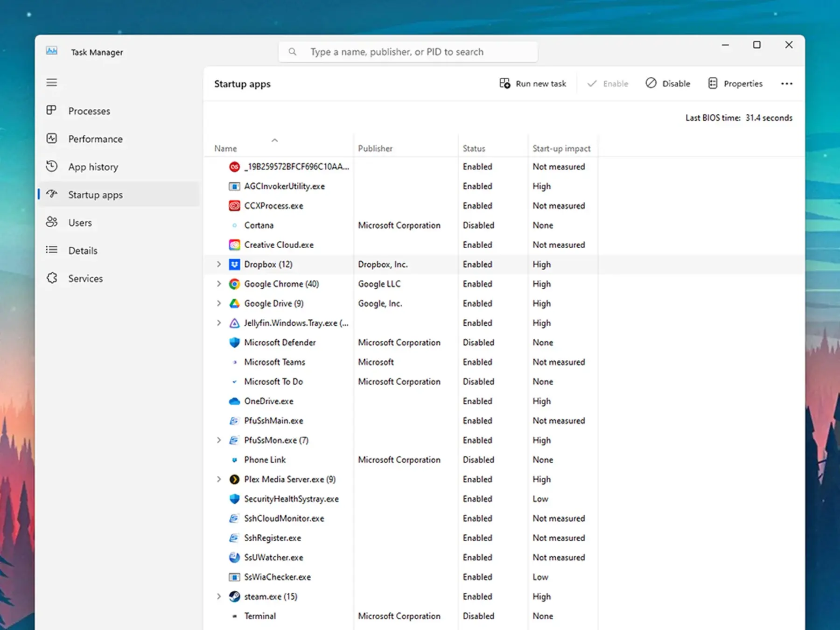Image resolution: width=840 pixels, height=630 pixels.
Task: Expand the Google Drive (9) group
Action: 218,304
